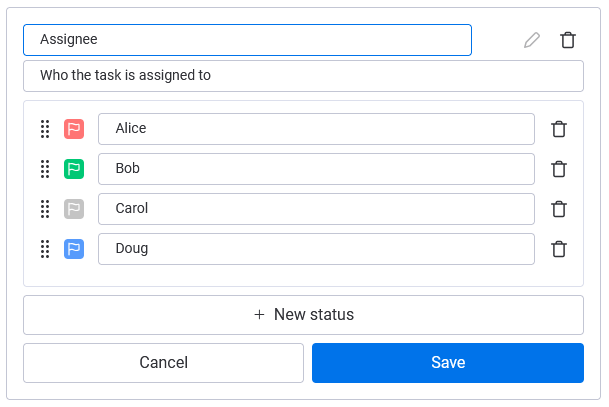This screenshot has width=609, height=407.
Task: Focus the Assignee field name input
Action: point(247,40)
